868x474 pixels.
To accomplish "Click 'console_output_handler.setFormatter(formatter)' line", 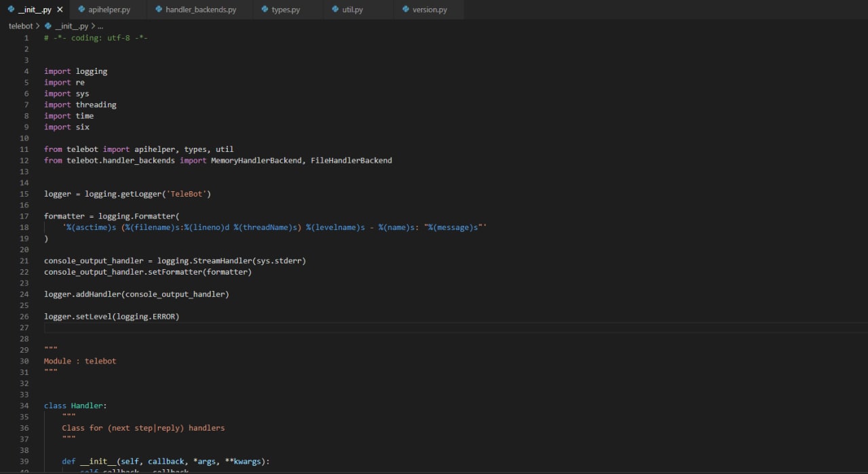I will [148, 272].
